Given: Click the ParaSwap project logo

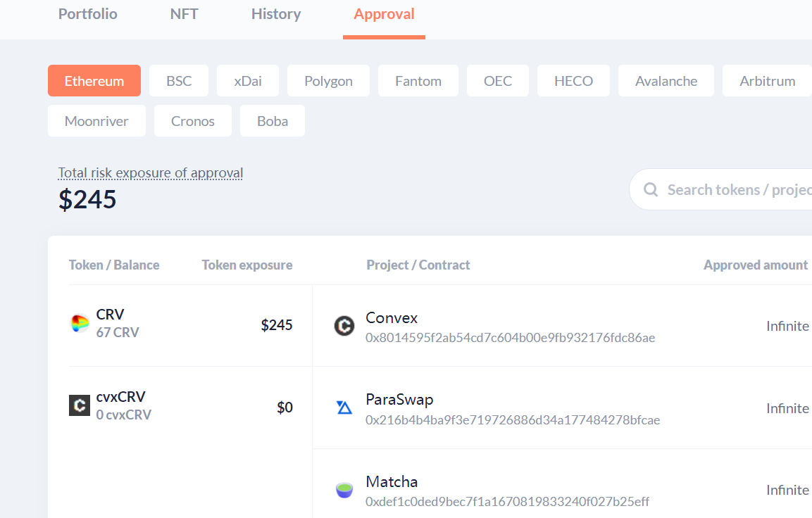Looking at the screenshot, I should (344, 408).
